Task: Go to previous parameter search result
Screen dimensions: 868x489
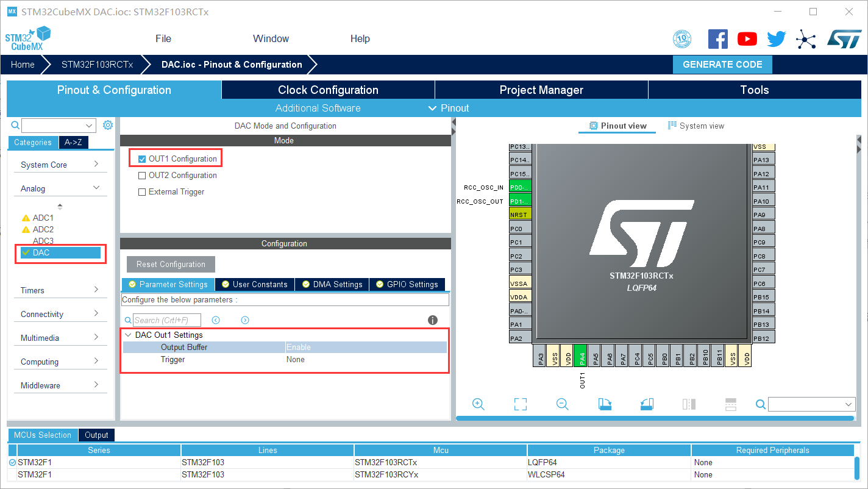Action: 216,320
